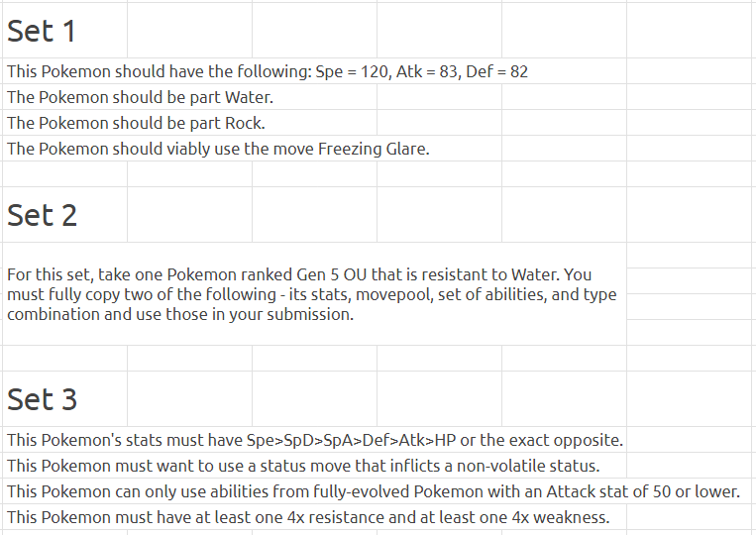Select the Spe>SpD>SpA stat ordering cell
Viewport: 756px width, 535px height.
[x=314, y=440]
